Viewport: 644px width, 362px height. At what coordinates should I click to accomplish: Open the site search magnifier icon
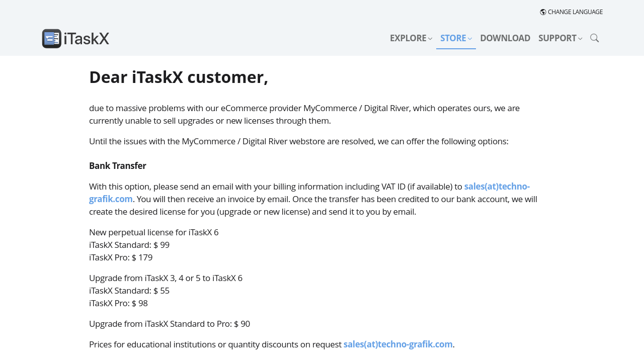pyautogui.click(x=594, y=38)
